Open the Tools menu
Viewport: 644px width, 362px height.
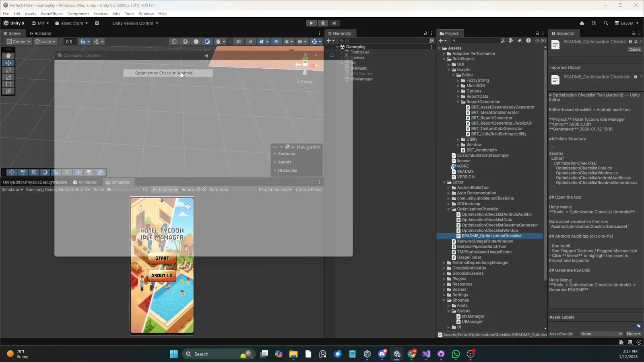129,14
